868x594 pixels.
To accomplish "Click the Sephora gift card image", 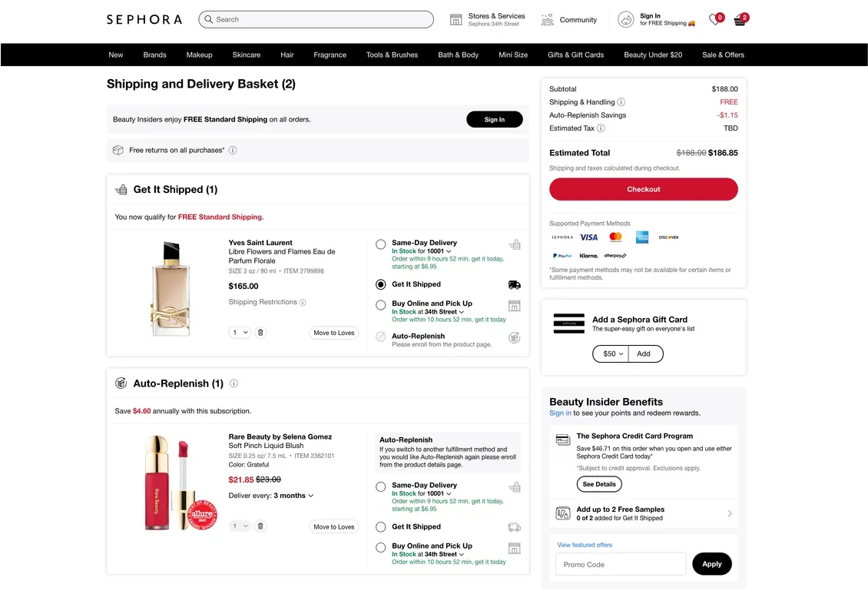I will pyautogui.click(x=568, y=324).
